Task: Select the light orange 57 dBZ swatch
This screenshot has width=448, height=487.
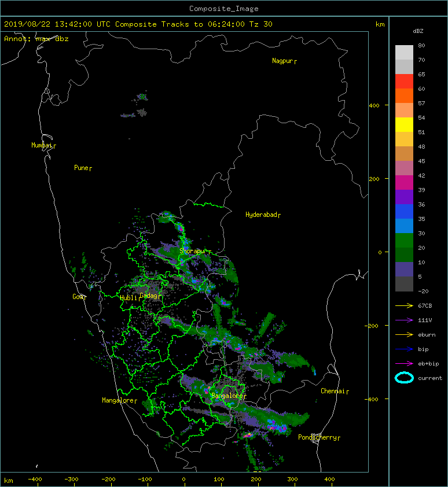Action: 404,110
